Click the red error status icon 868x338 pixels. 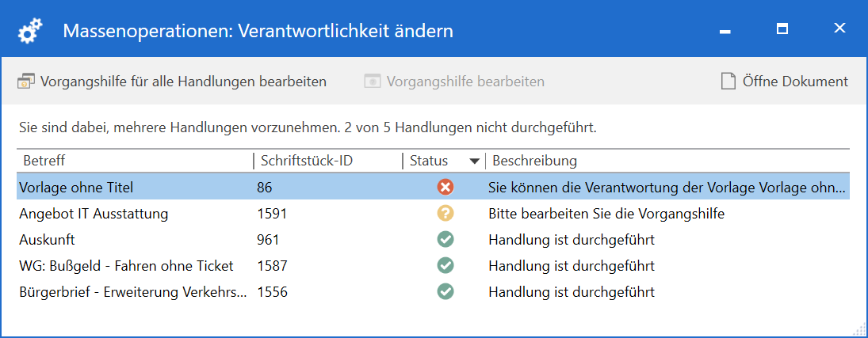tap(445, 188)
